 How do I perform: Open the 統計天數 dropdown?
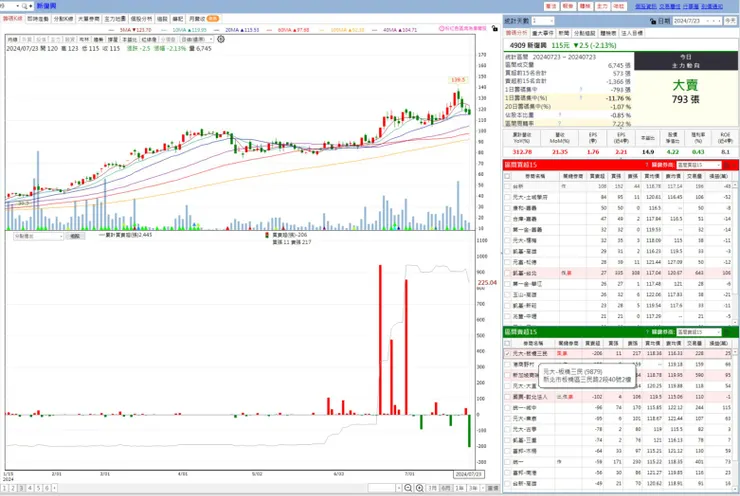(x=551, y=21)
